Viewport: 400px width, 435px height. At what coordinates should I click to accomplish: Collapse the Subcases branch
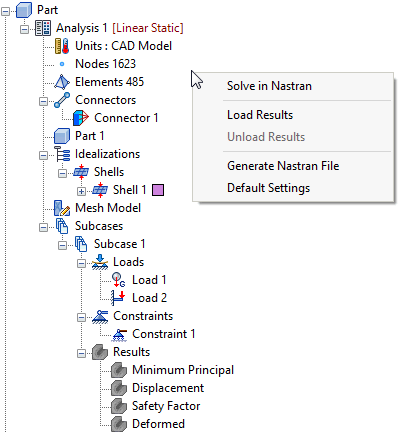coord(43,227)
